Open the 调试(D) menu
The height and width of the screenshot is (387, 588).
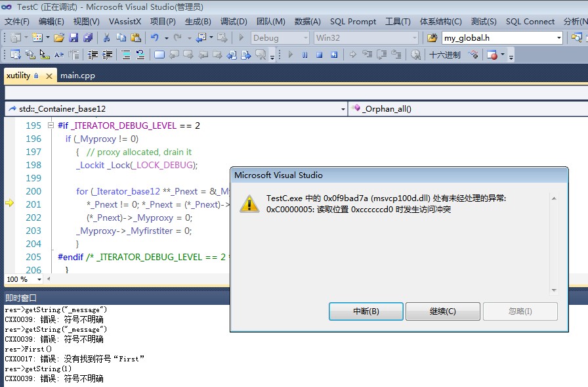coord(234,22)
